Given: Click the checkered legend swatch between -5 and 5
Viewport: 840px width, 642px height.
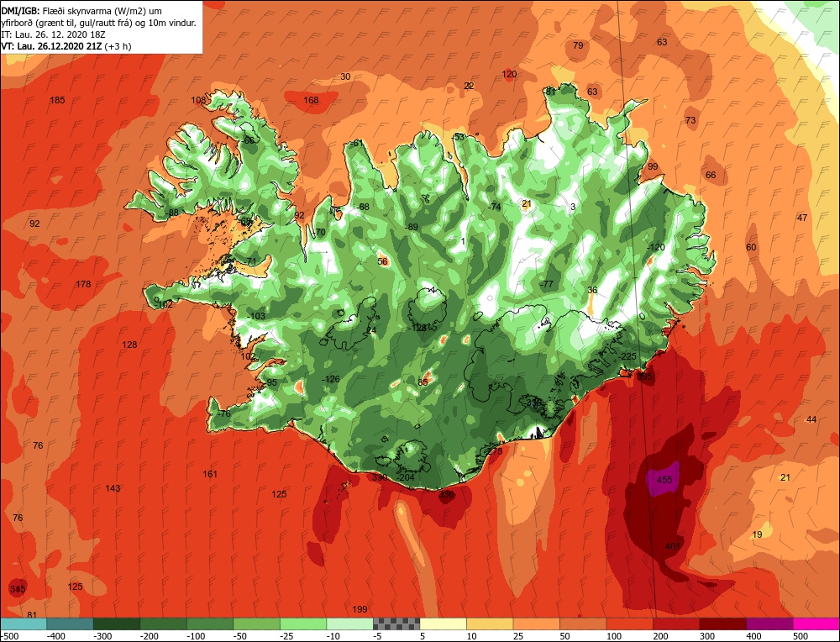Looking at the screenshot, I should tap(396, 624).
